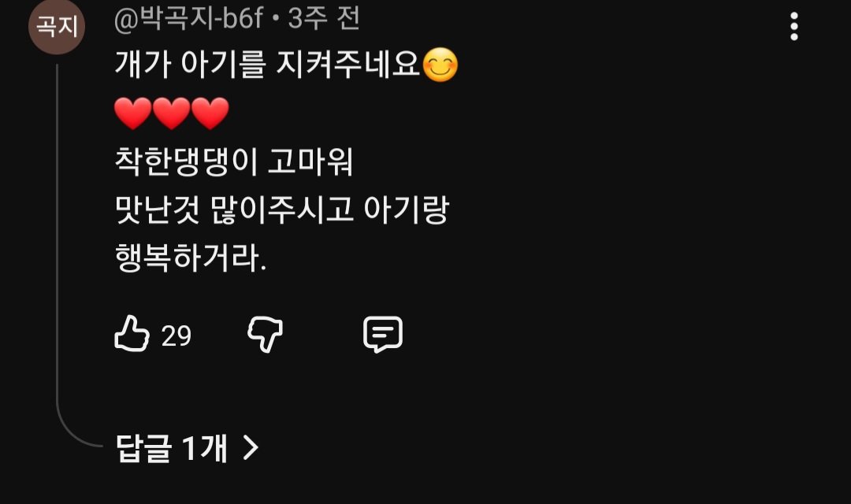Screen dimensions: 851x504
Task: Open the 곡지 profile avatar
Action: pos(57,26)
